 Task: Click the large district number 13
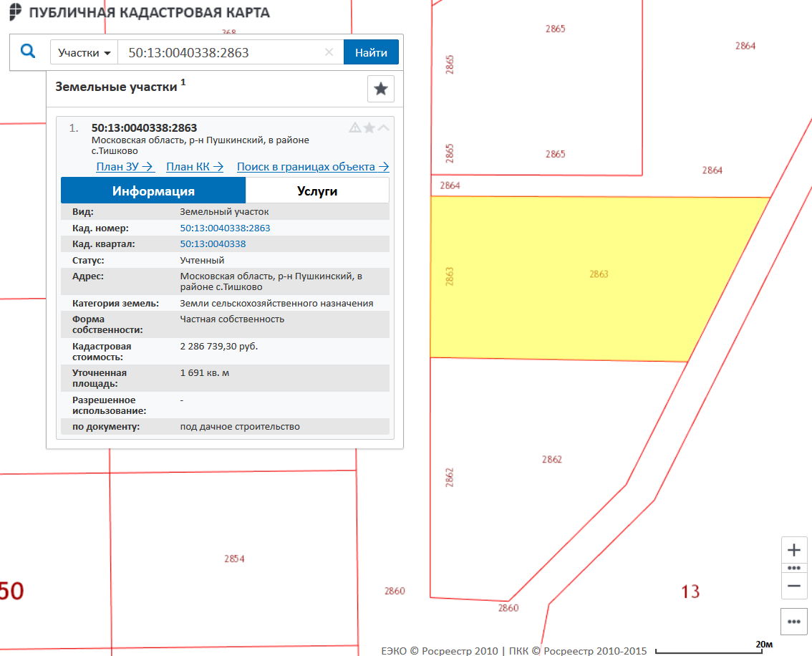690,592
